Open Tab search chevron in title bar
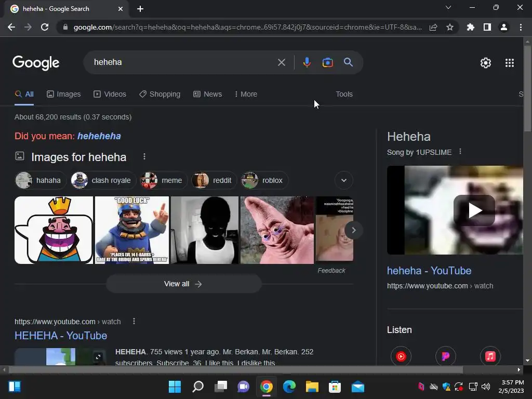Screen dimensions: 532x399 tap(448, 7)
